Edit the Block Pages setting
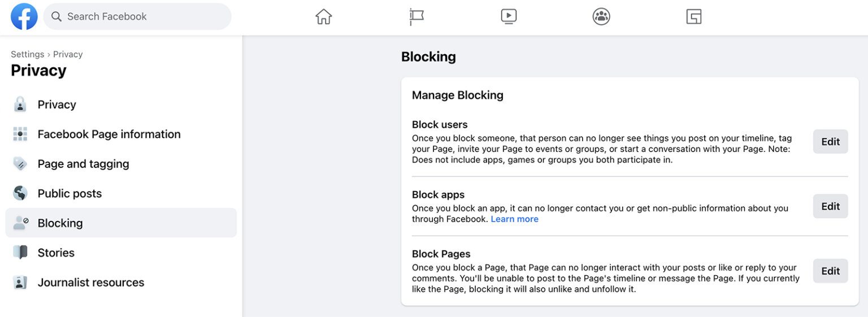Screen dimensions: 868x317 point(830,271)
